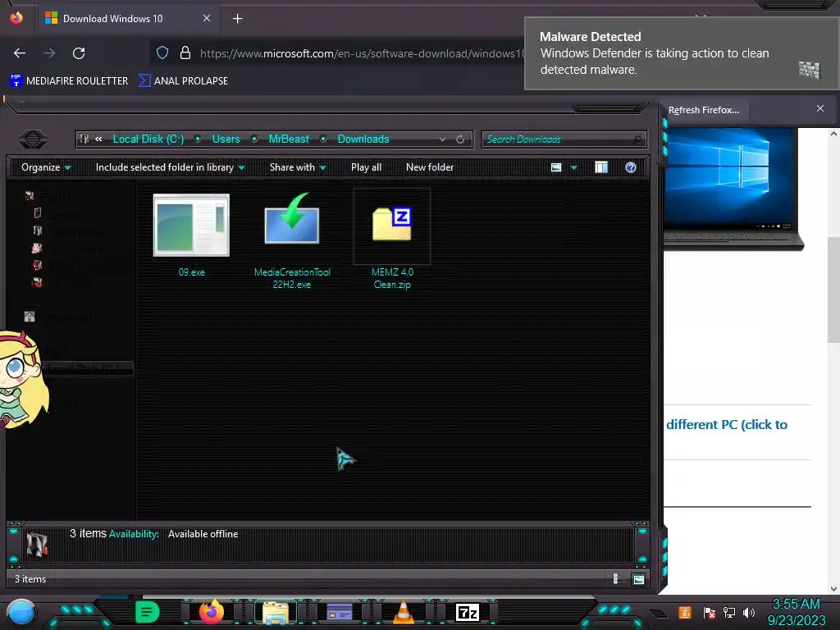The width and height of the screenshot is (840, 630).
Task: Open VLC media player from taskbar
Action: (404, 612)
